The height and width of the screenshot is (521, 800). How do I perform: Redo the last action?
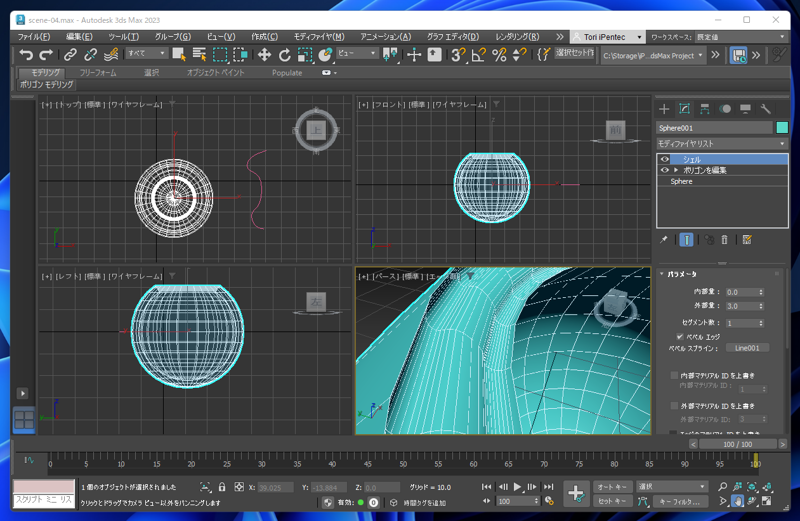point(46,54)
